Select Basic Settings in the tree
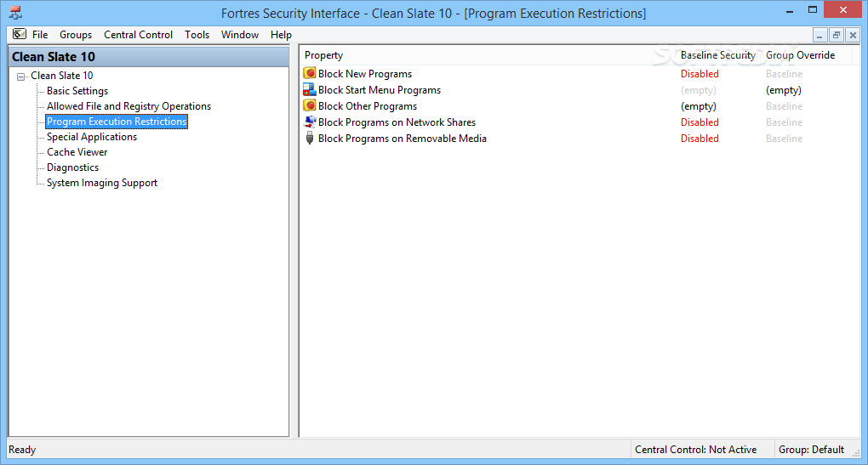 77,91
